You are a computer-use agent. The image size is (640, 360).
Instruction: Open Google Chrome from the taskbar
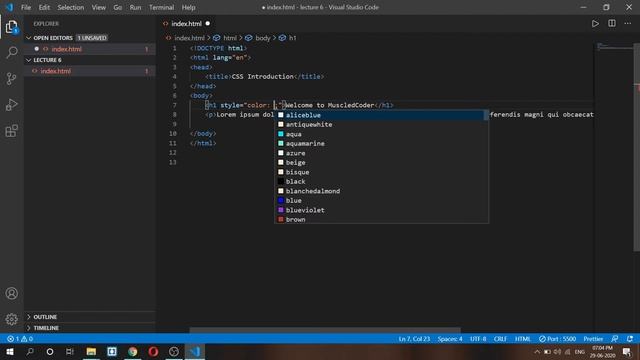click(133, 351)
